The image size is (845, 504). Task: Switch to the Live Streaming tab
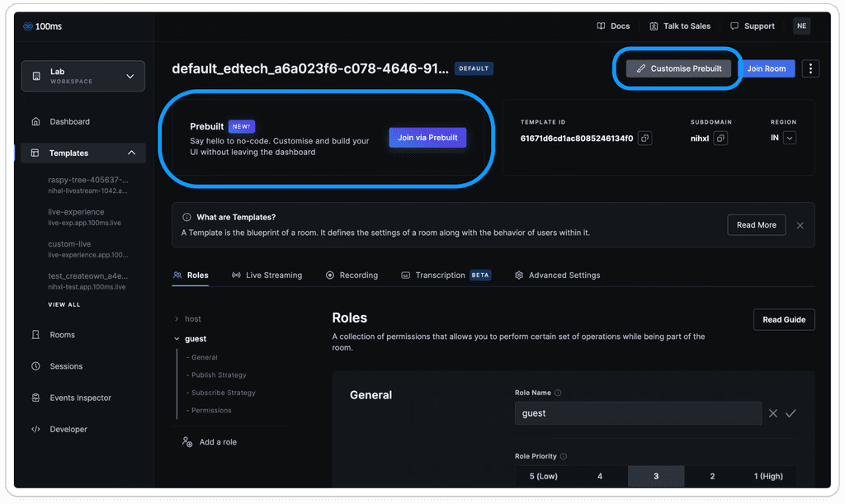tap(267, 276)
